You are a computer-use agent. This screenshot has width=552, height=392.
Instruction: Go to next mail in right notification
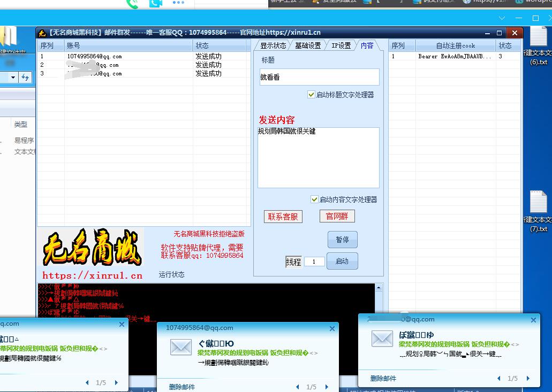click(528, 378)
